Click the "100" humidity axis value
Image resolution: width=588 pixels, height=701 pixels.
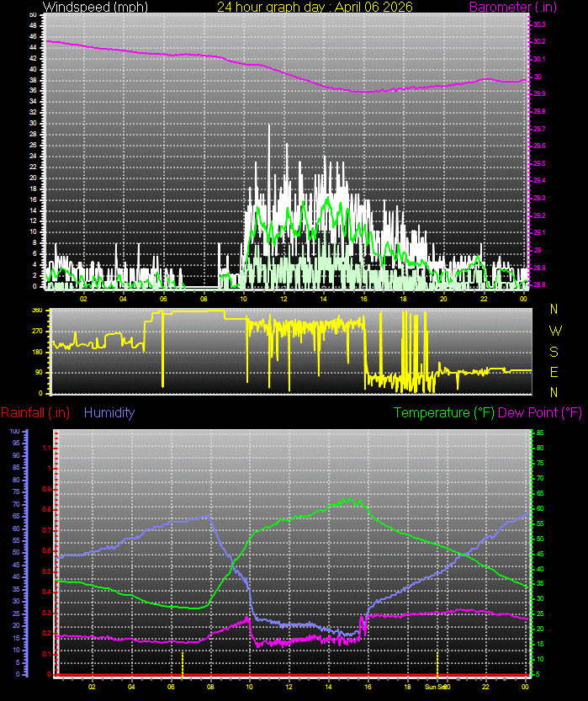15,432
